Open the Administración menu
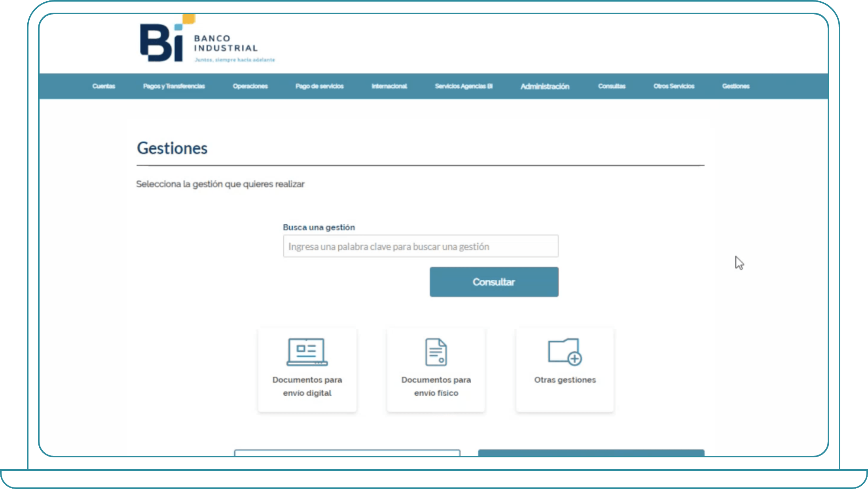The height and width of the screenshot is (489, 868). pyautogui.click(x=545, y=86)
